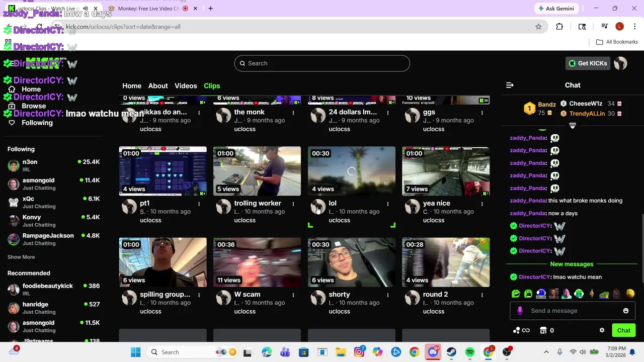Viewport: 644px width, 362px height.
Task: Expand the chat leaderboard chevron
Action: [573, 126]
